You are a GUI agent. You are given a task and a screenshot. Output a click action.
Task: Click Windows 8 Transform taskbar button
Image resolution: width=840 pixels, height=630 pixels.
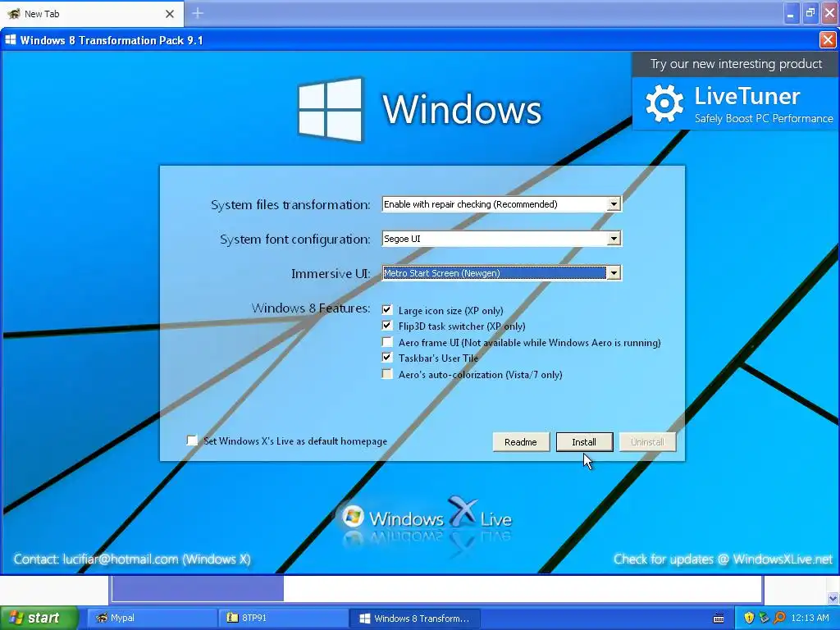pyautogui.click(x=414, y=619)
